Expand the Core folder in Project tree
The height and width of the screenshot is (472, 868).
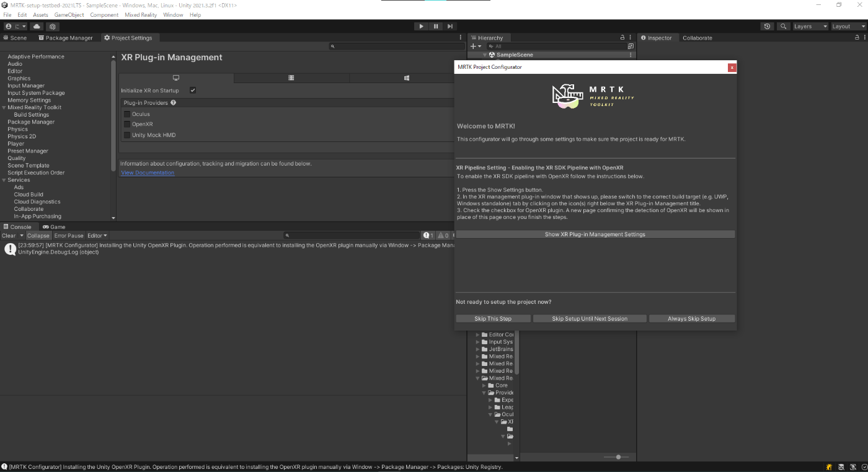point(484,385)
